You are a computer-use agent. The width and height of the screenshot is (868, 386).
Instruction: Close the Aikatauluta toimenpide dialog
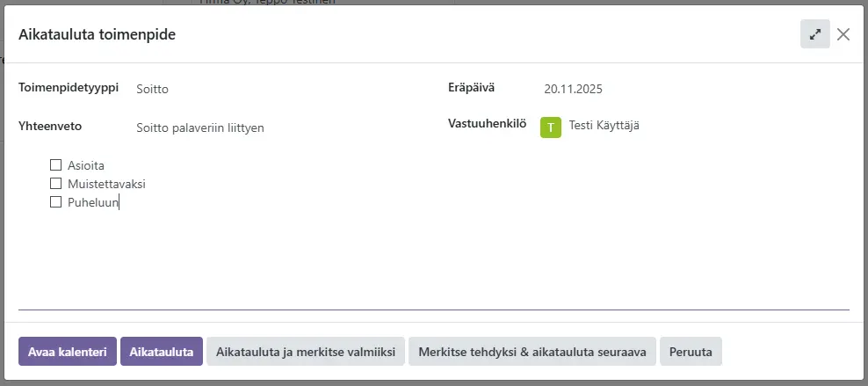coord(843,34)
